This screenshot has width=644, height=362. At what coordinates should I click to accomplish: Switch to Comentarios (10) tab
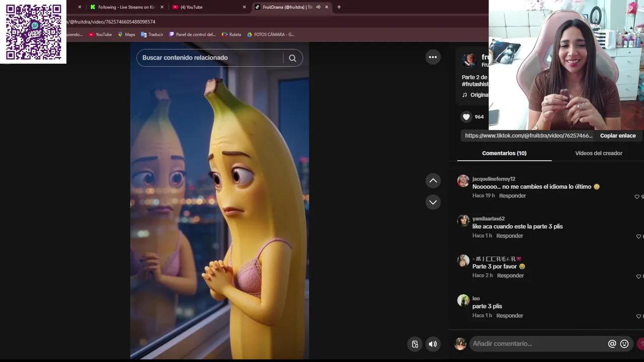[x=504, y=153]
